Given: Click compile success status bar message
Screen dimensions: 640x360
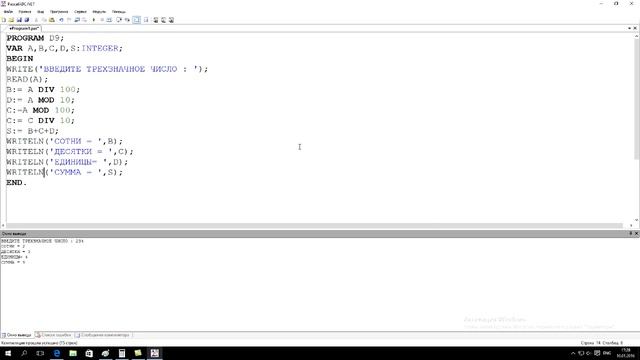Looking at the screenshot, I should [x=39, y=343].
